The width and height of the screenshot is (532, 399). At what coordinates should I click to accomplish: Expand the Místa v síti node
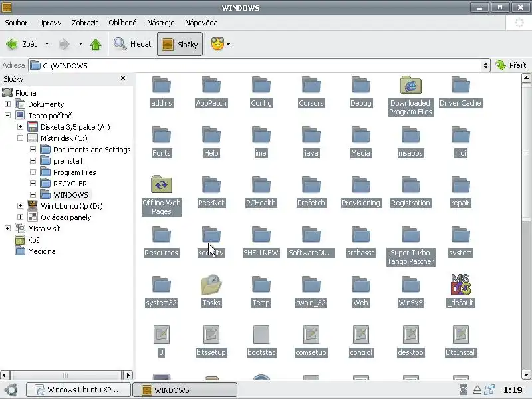(7, 229)
